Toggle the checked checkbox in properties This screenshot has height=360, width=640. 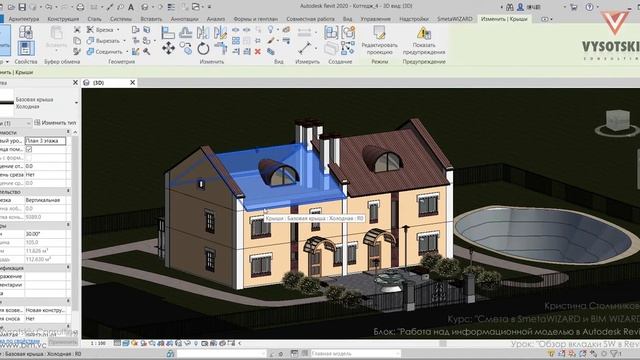[x=29, y=149]
